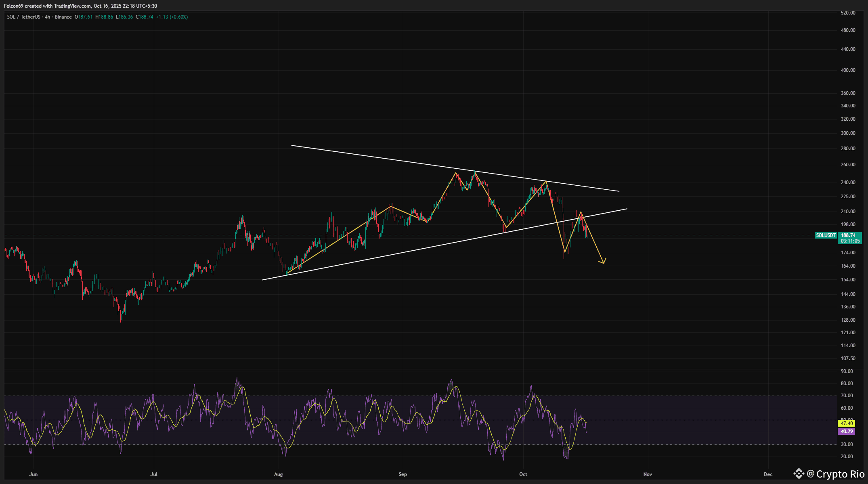
Task: Click the Binance exchange name in legend
Action: (x=63, y=17)
